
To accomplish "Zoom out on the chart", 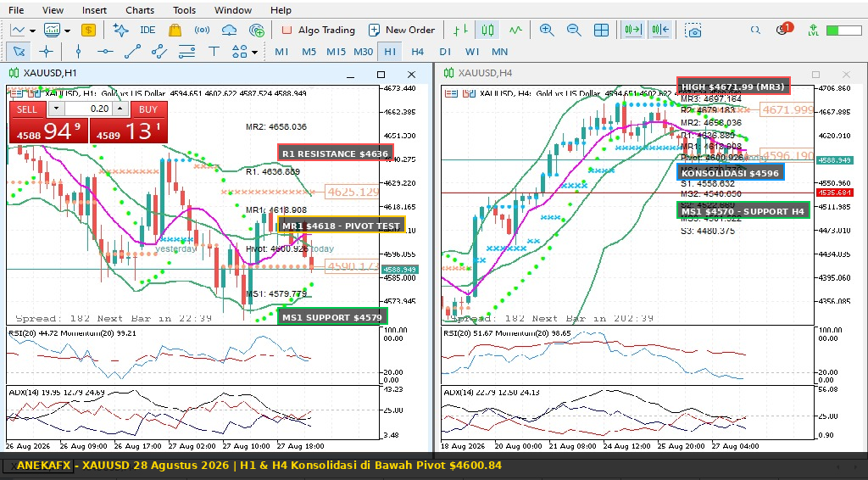I will 574,30.
